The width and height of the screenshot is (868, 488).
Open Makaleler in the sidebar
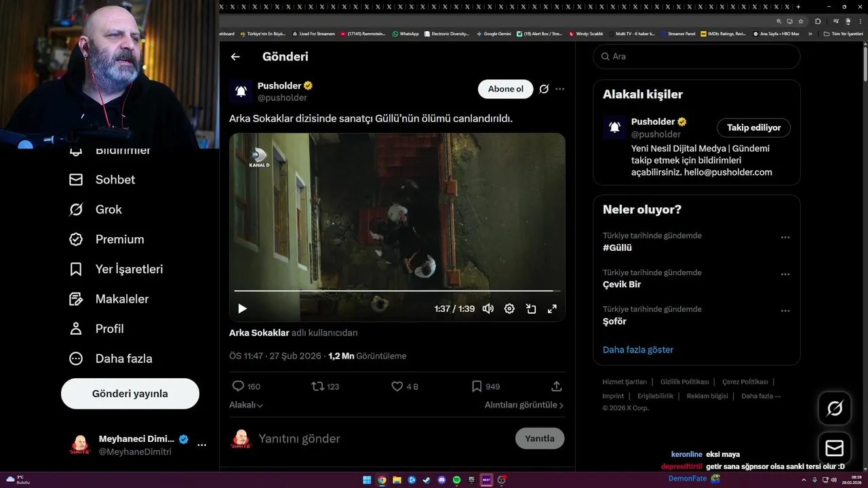click(x=108, y=299)
